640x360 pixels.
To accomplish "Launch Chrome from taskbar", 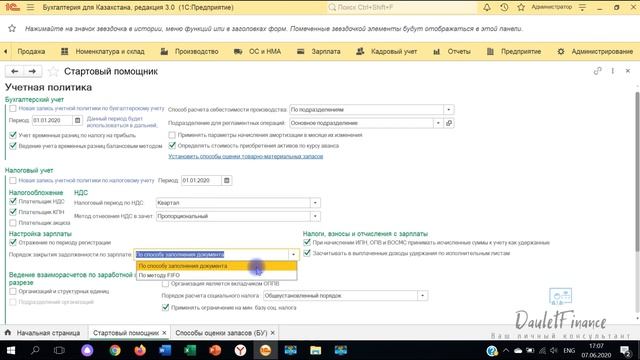I will [115, 350].
